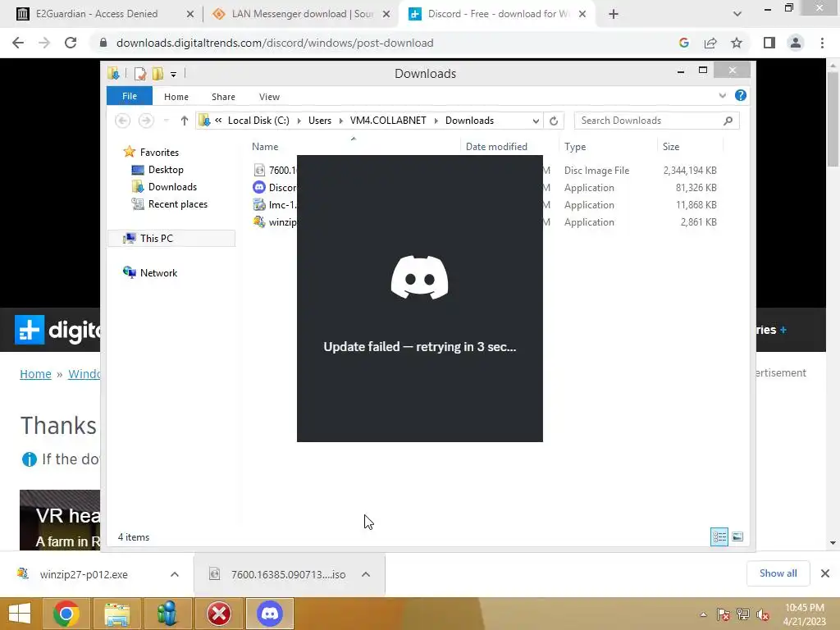Click VM4.COLLABNET breadcrumb
The image size is (840, 630).
point(388,121)
